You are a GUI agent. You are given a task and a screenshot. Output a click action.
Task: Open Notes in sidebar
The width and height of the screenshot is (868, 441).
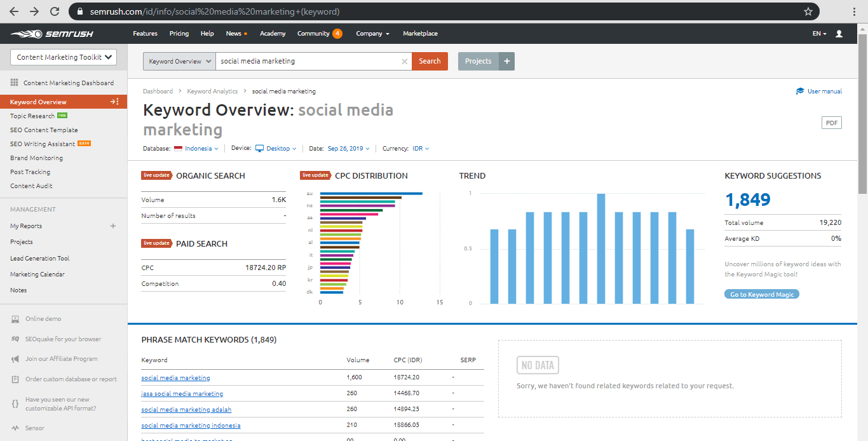(x=18, y=290)
